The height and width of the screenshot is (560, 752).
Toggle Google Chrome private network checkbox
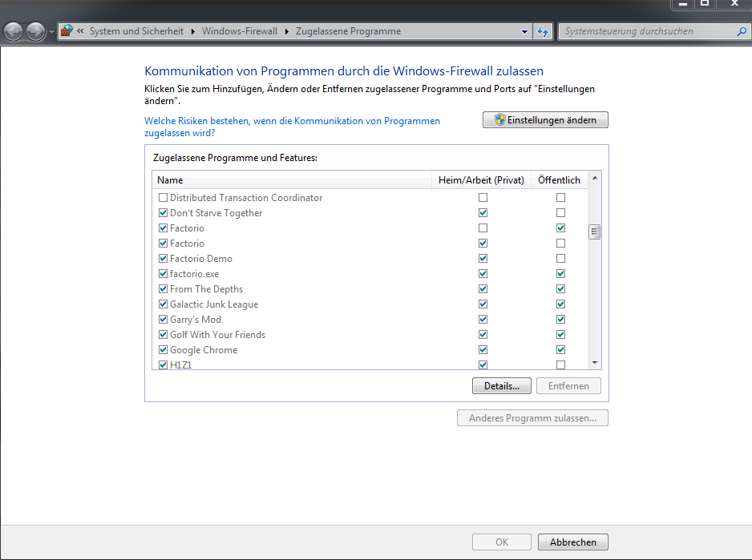[x=483, y=350]
